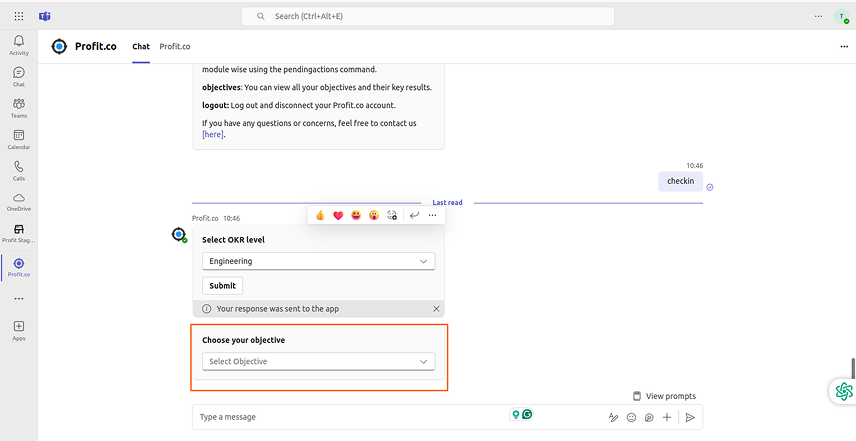Switch to the Chat tab

tap(141, 46)
